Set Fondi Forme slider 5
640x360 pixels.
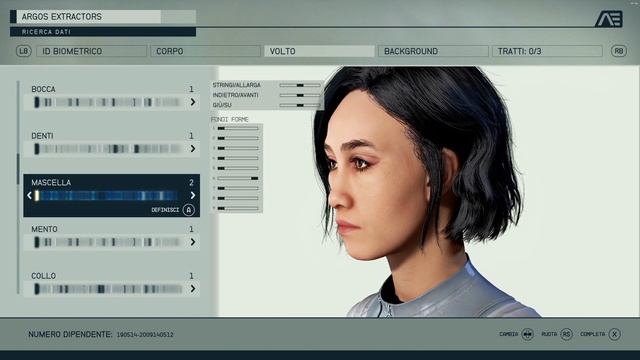[238, 168]
